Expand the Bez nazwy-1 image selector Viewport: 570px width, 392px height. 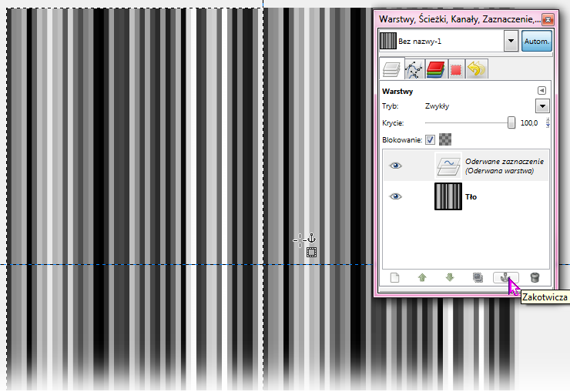tap(510, 42)
